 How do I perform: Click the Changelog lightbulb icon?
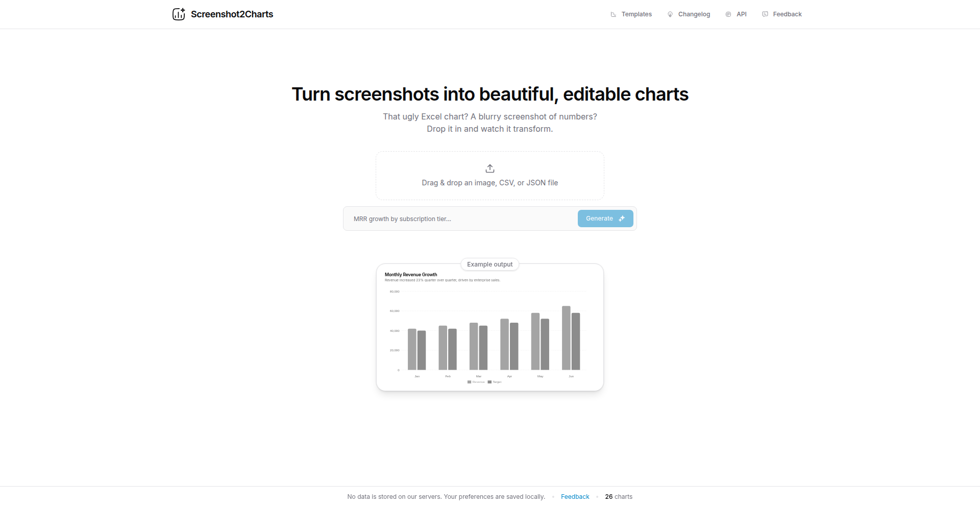[x=670, y=14]
